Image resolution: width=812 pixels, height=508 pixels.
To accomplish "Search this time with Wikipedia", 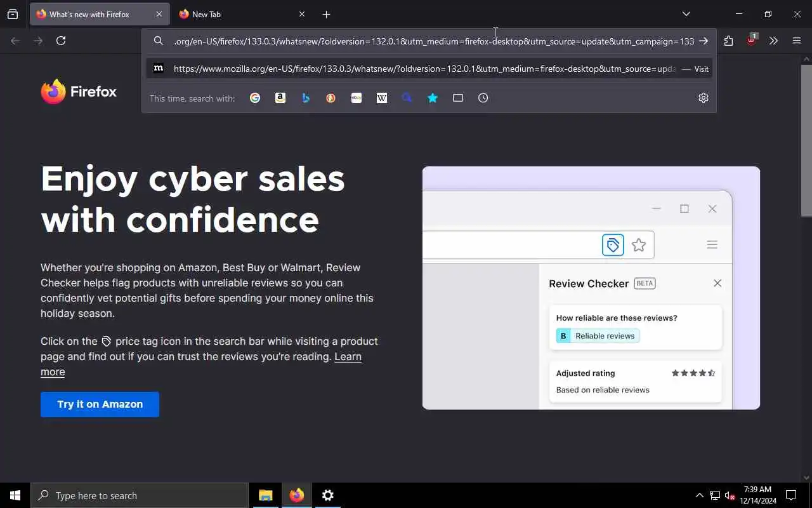I will (x=382, y=98).
